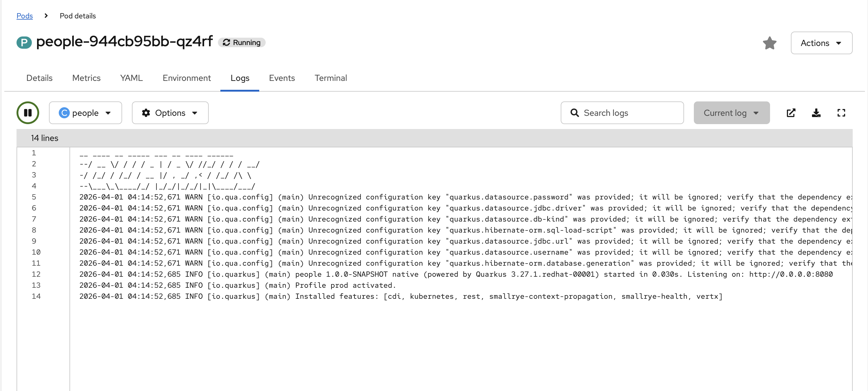
Task: Click the teal P pod resource icon
Action: pyautogui.click(x=24, y=43)
